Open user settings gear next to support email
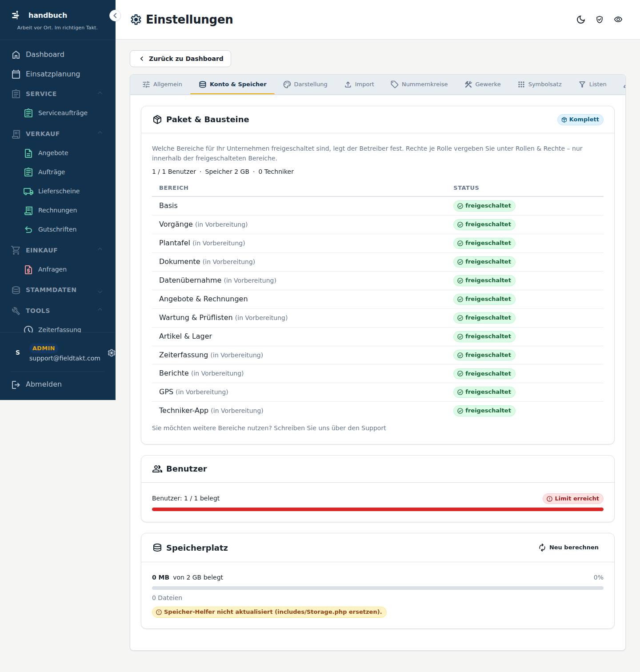640x672 pixels. coord(111,353)
